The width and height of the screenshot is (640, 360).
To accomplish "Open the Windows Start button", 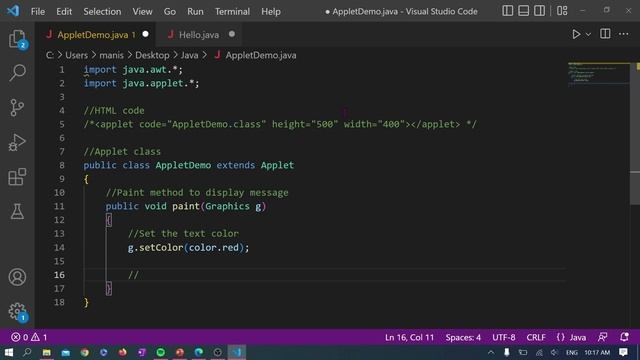I will (x=9, y=352).
